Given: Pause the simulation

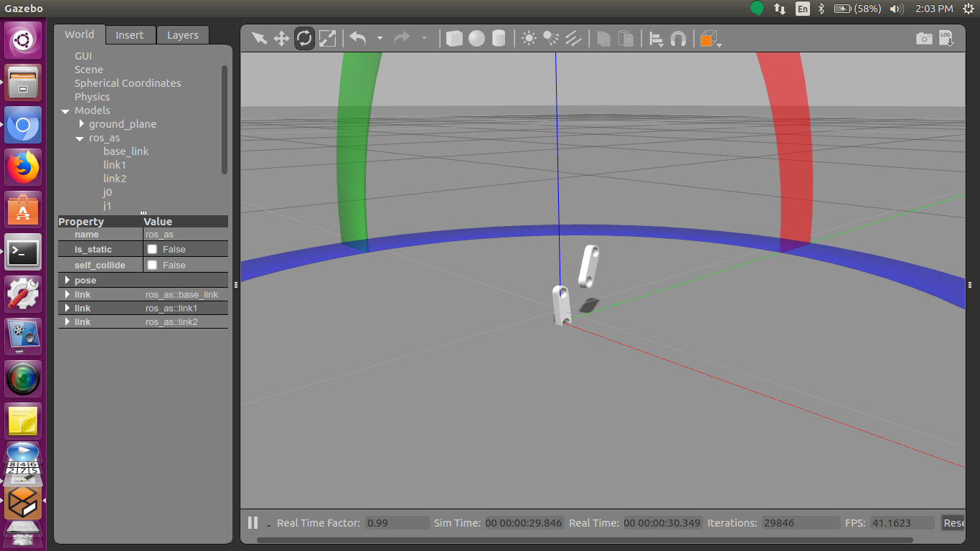Looking at the screenshot, I should click(253, 522).
